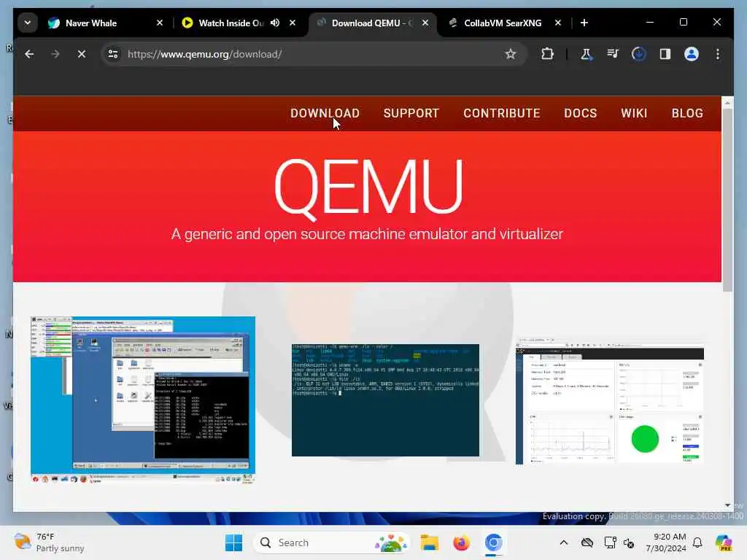Click the large QEMU logo heading
747x560 pixels.
[x=368, y=189]
